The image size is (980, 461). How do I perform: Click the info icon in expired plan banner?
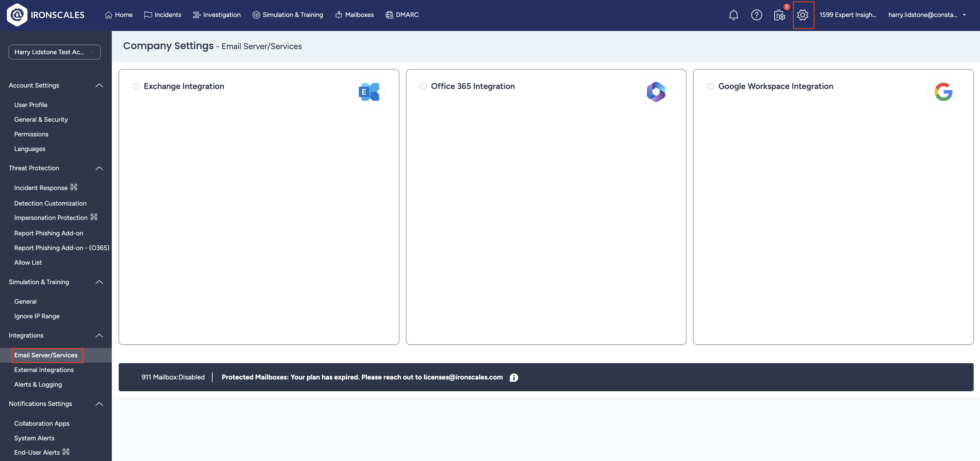coord(514,377)
